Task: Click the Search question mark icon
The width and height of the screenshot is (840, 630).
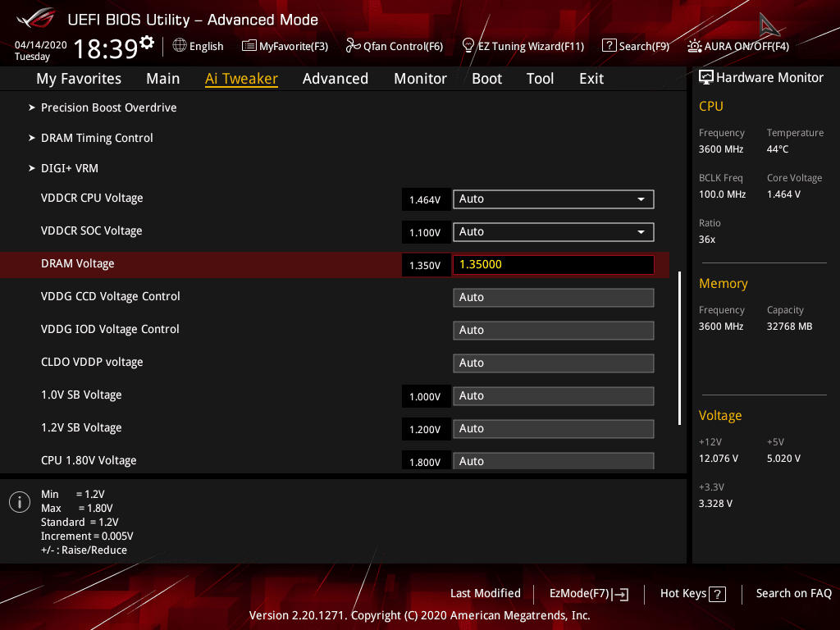Action: coord(609,46)
